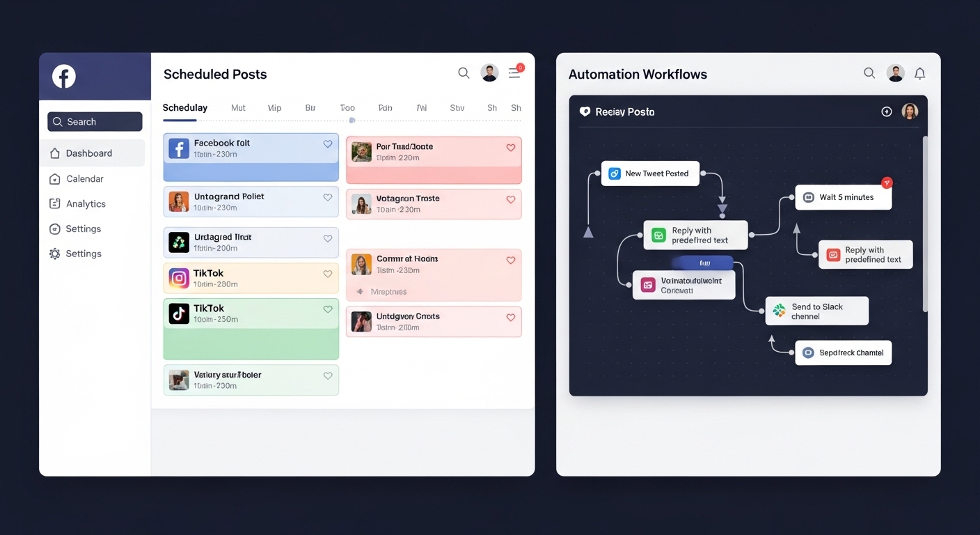Switch to the Mut tab
The width and height of the screenshot is (980, 535).
238,108
